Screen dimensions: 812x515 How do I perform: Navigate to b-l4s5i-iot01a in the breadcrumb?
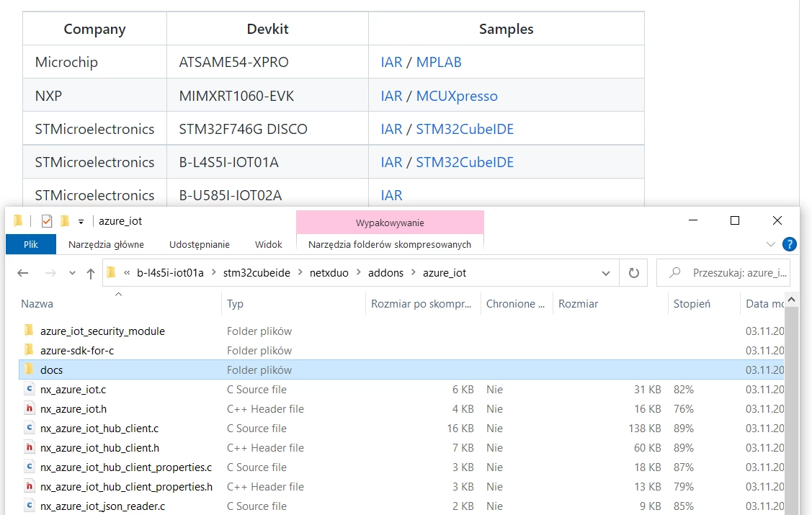point(170,273)
